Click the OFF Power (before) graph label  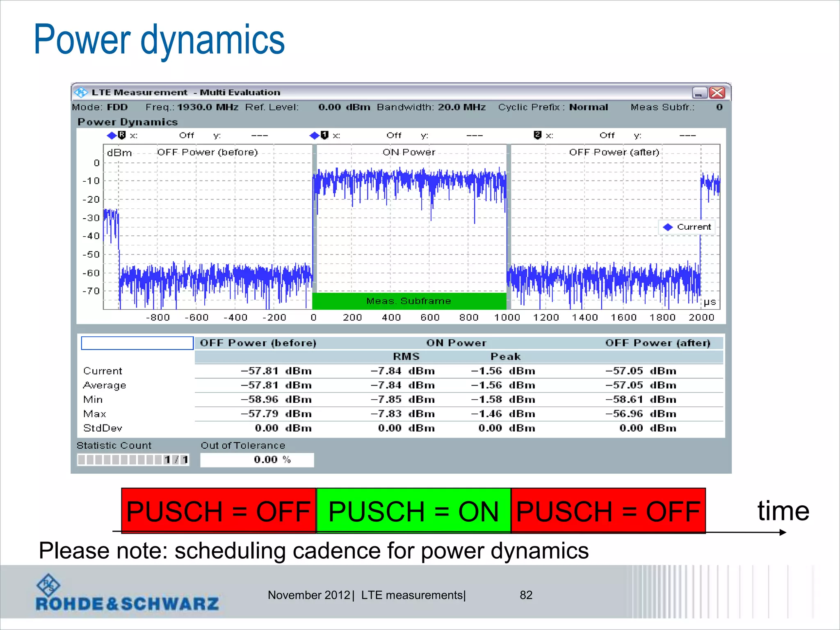pos(208,152)
